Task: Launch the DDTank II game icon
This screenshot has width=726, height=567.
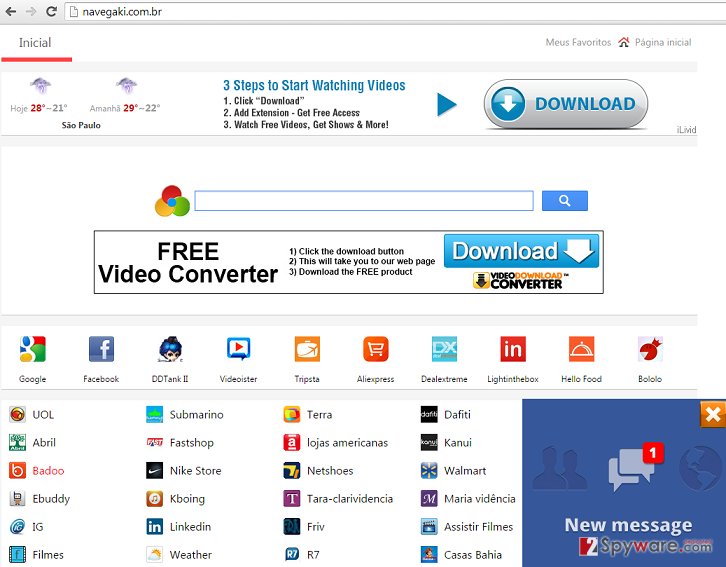Action: [170, 349]
